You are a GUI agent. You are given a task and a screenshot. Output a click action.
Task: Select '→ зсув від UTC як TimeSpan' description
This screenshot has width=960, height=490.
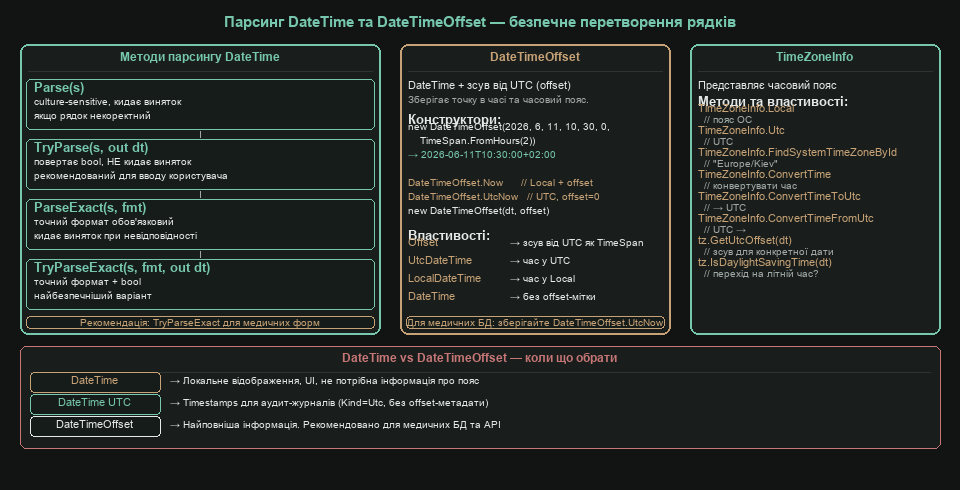click(x=577, y=243)
